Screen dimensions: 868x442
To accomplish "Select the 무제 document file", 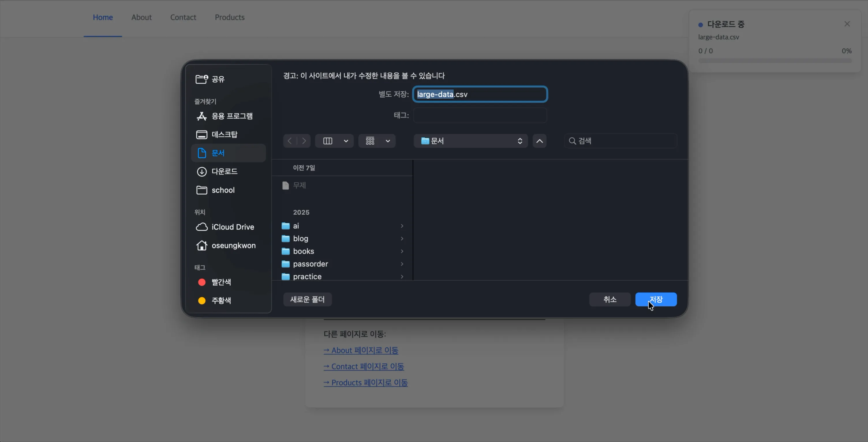I will [342, 185].
